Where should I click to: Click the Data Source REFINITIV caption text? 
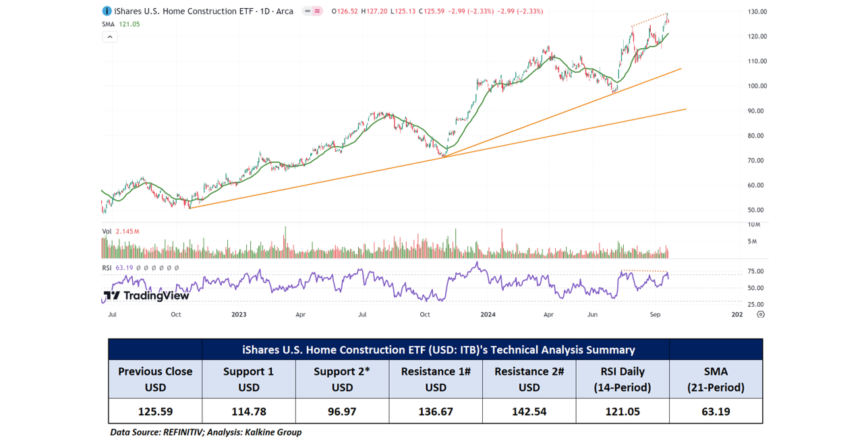206,432
